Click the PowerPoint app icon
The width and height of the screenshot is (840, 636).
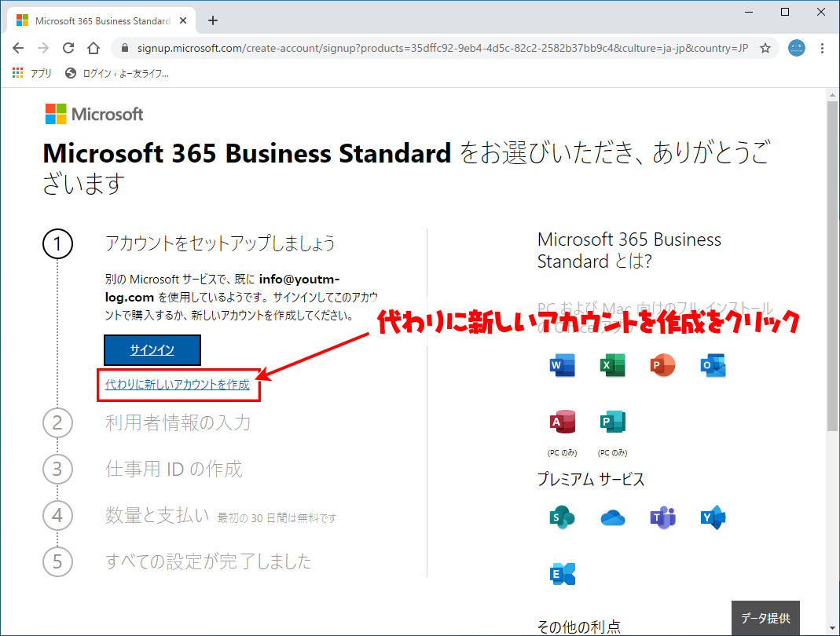click(x=662, y=366)
